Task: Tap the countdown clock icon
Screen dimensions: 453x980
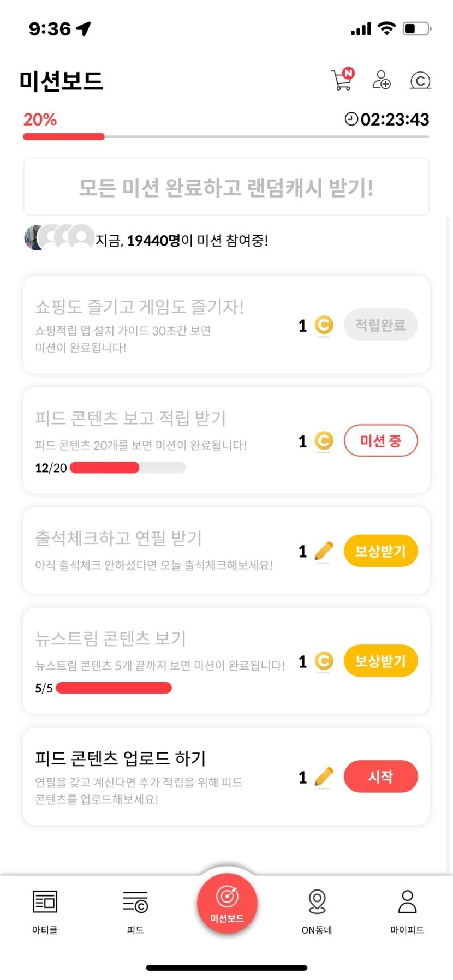Action: pyautogui.click(x=351, y=119)
